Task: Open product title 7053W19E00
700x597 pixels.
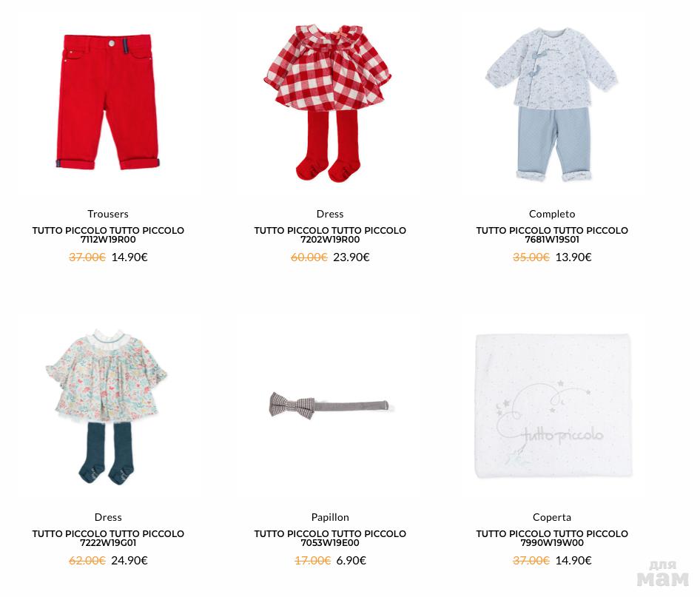Action: click(x=330, y=538)
